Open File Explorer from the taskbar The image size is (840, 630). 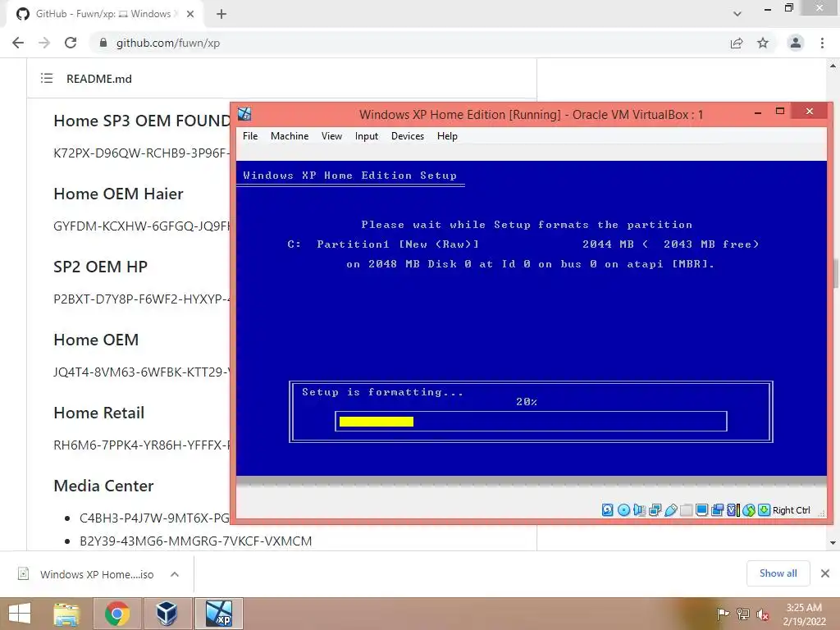[x=66, y=614]
